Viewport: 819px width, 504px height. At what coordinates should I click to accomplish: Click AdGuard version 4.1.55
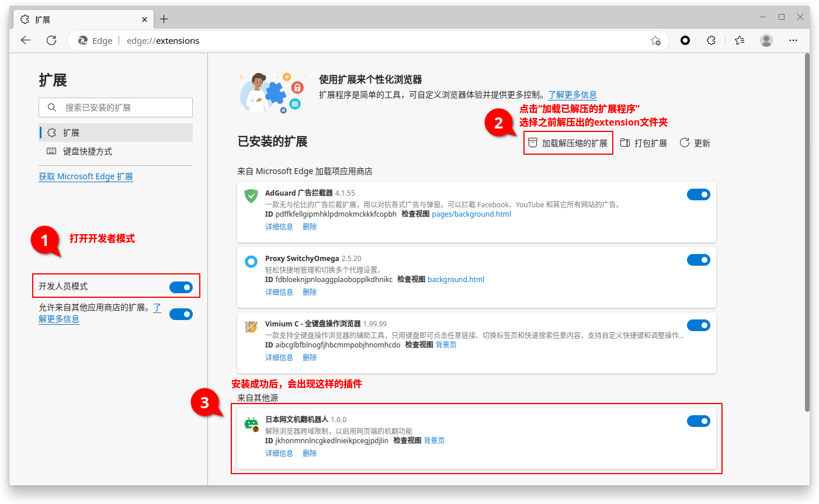pyautogui.click(x=345, y=193)
